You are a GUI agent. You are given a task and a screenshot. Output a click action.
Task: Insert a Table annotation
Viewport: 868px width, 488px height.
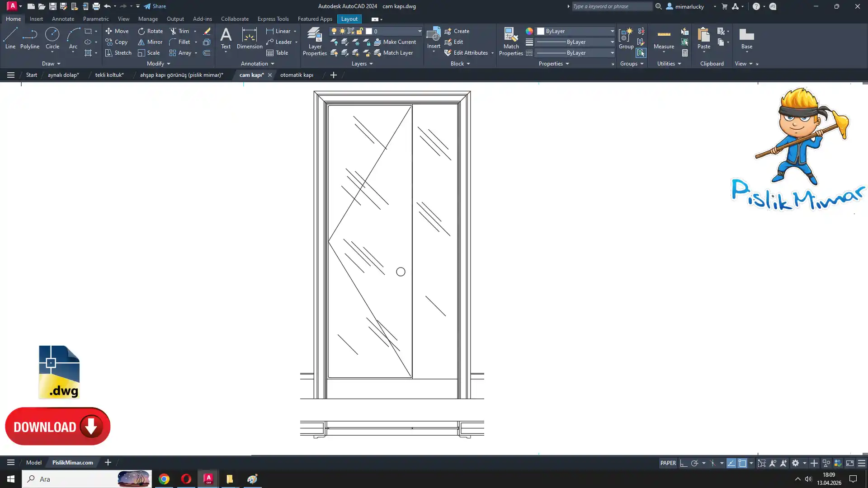[277, 53]
